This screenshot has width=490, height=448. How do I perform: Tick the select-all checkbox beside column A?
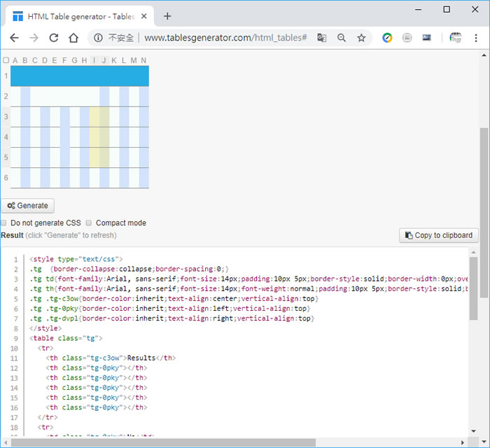coord(6,60)
